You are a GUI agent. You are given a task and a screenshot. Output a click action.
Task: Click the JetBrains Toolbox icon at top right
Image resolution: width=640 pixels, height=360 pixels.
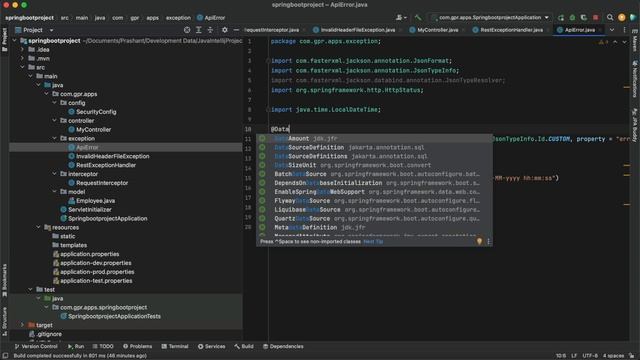tap(633, 18)
